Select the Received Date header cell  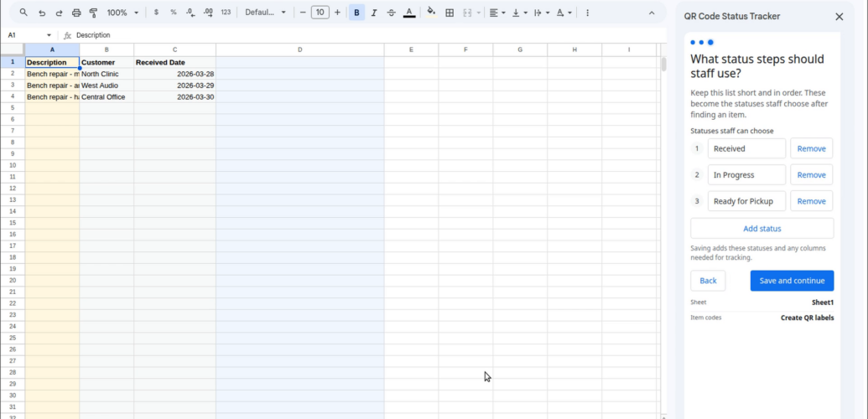[174, 62]
